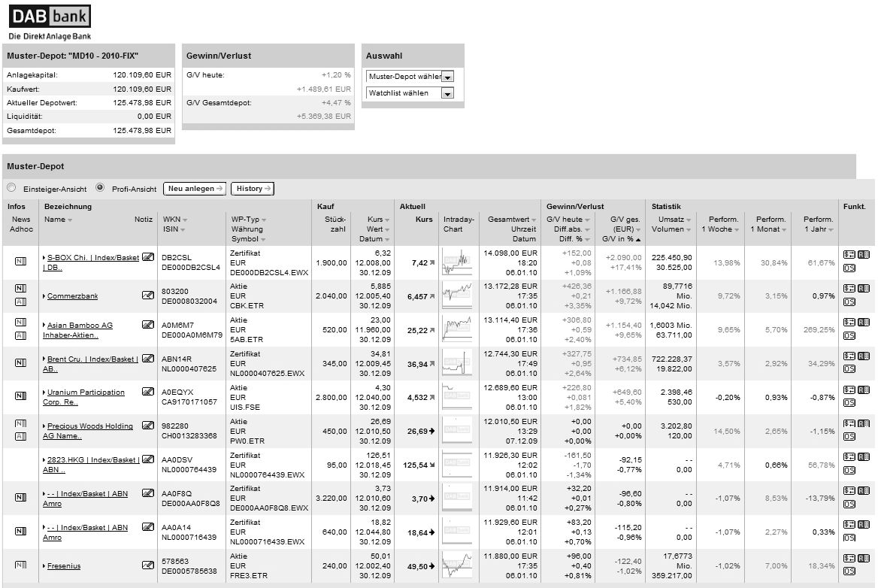The image size is (881, 588).
Task: Edit note icon for Uranium Participation row
Action: 148,392
